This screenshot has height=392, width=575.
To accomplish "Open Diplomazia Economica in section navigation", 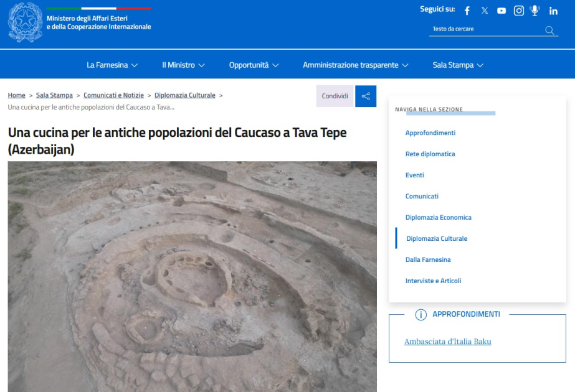I will [438, 218].
